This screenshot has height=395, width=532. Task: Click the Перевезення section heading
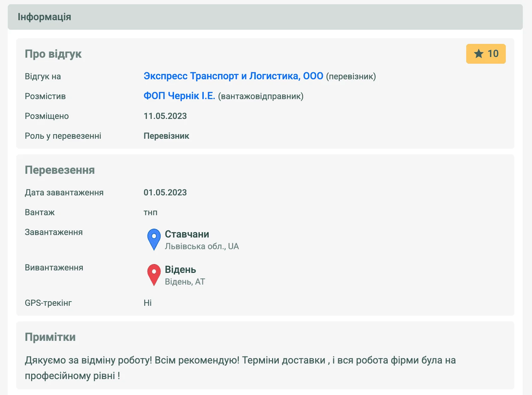(x=60, y=170)
